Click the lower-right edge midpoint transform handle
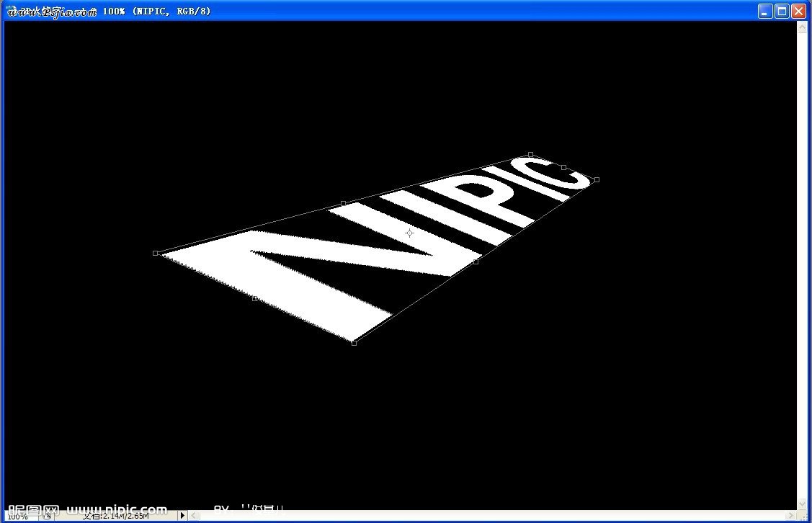812x523 pixels. tap(476, 261)
